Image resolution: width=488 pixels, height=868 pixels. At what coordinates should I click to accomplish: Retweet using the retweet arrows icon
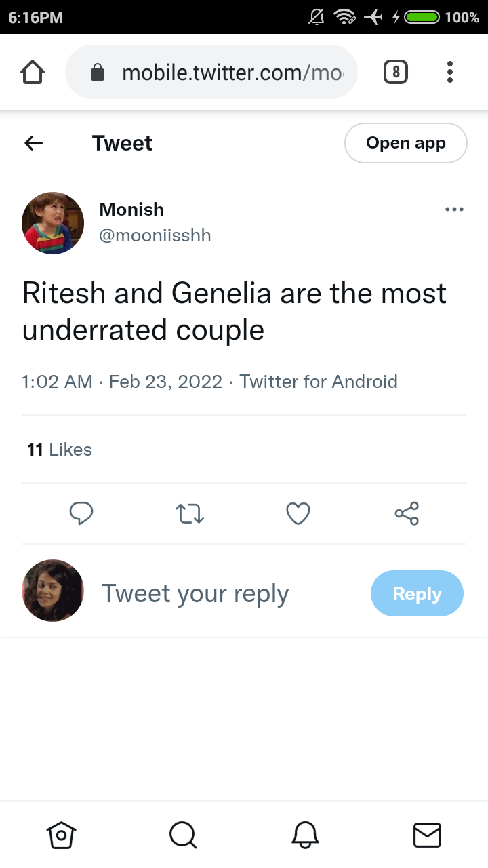point(190,513)
